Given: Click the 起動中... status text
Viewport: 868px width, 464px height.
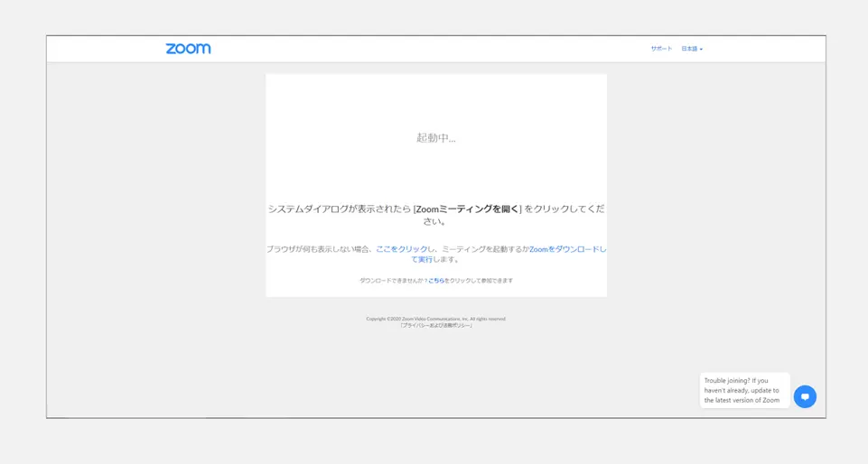Looking at the screenshot, I should pos(436,138).
